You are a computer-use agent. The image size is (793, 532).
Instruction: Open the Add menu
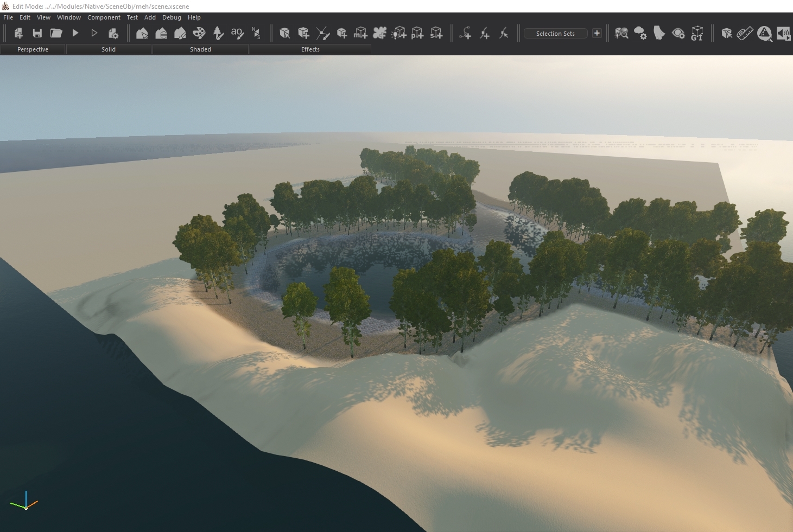[150, 17]
